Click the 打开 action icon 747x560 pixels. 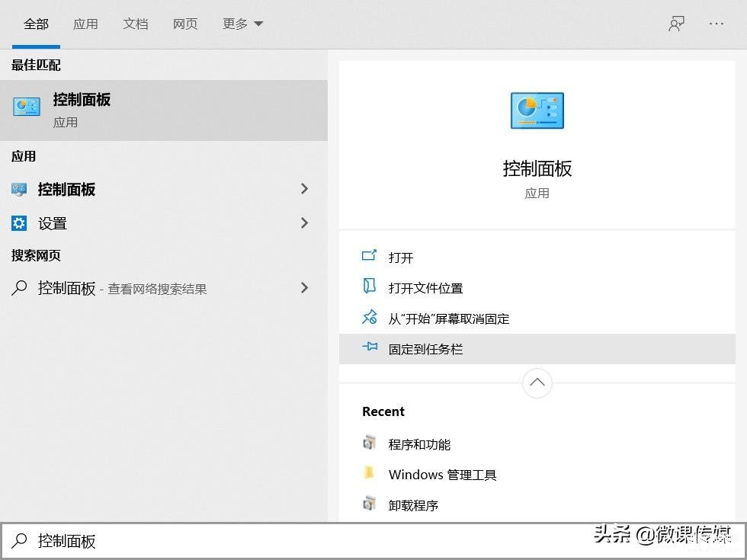pyautogui.click(x=369, y=256)
